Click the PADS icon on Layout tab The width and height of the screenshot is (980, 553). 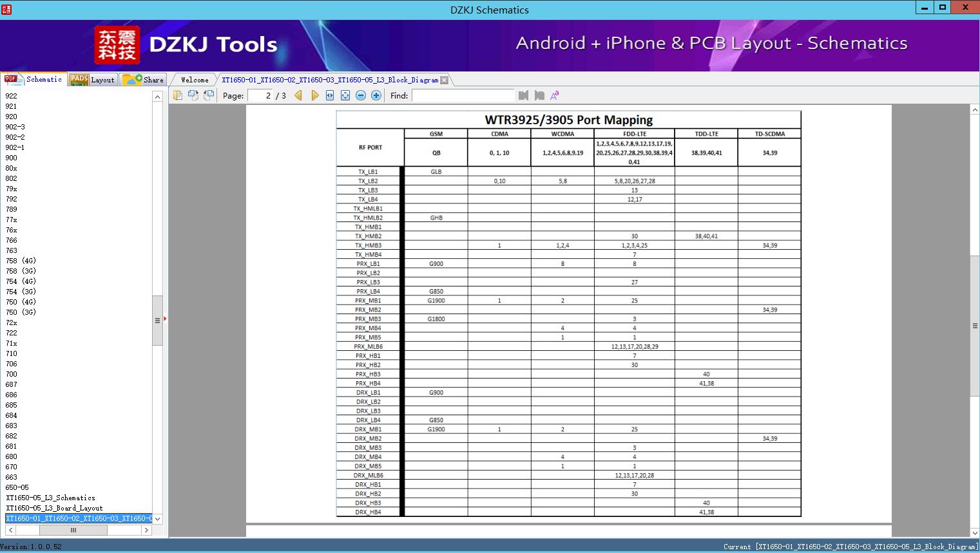tap(79, 79)
